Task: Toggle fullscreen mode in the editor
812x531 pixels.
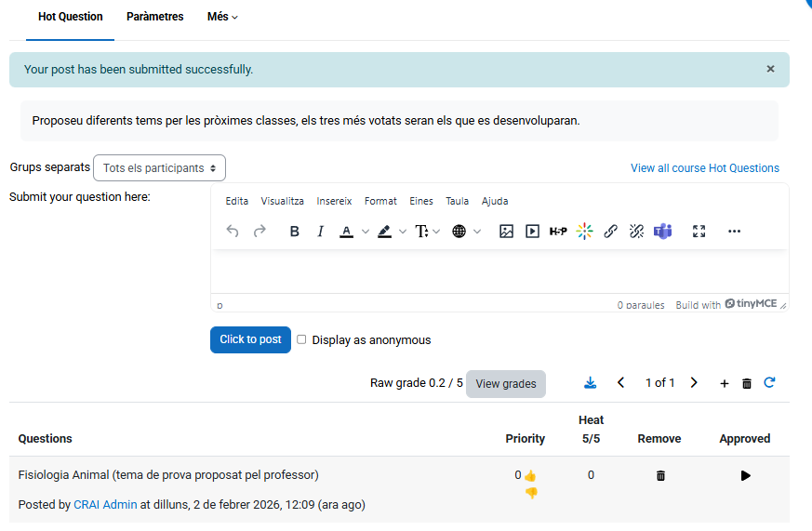Action: click(x=699, y=232)
